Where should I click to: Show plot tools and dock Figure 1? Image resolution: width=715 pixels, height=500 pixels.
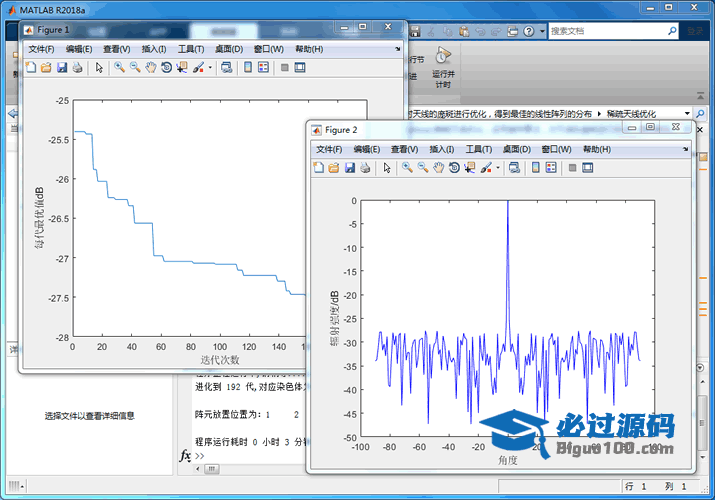[300, 67]
